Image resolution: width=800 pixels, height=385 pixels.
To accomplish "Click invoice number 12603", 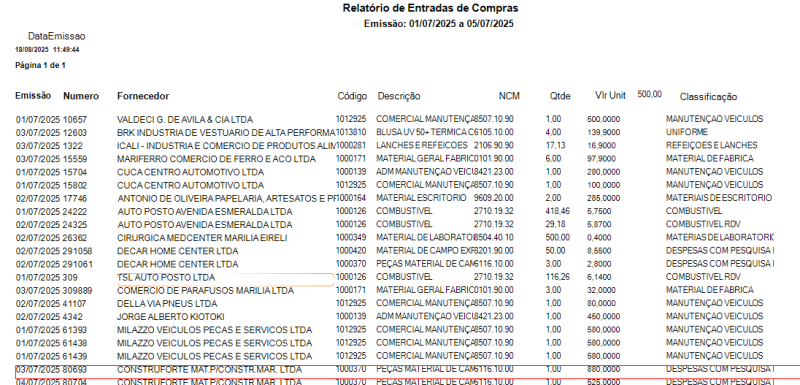I will click(75, 133).
